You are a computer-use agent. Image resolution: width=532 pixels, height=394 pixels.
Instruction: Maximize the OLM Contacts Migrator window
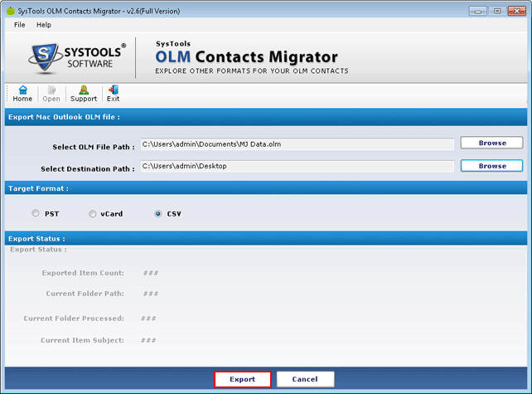coord(497,12)
